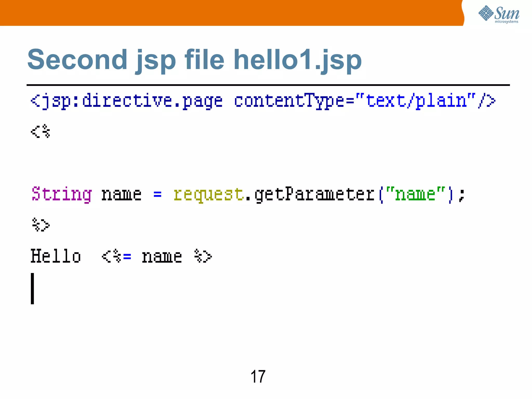Click 'getParameter' in the code line
The image size is (532, 399).
coord(315,195)
